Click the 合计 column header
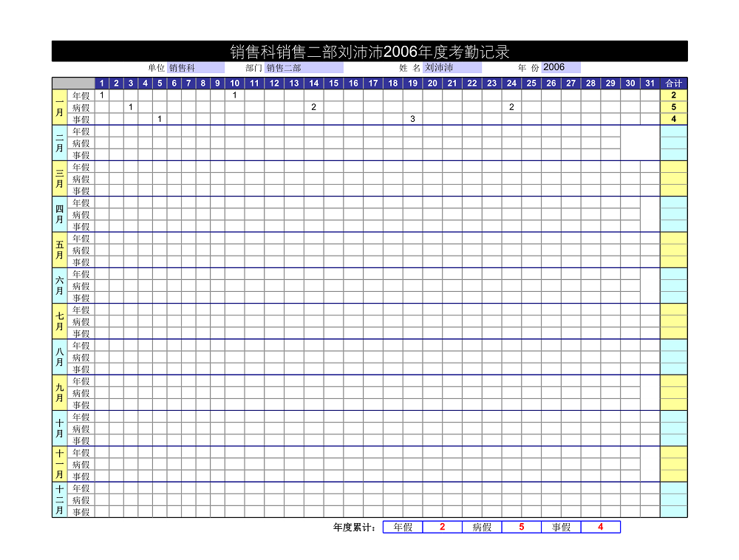The width and height of the screenshot is (739, 560). click(673, 83)
